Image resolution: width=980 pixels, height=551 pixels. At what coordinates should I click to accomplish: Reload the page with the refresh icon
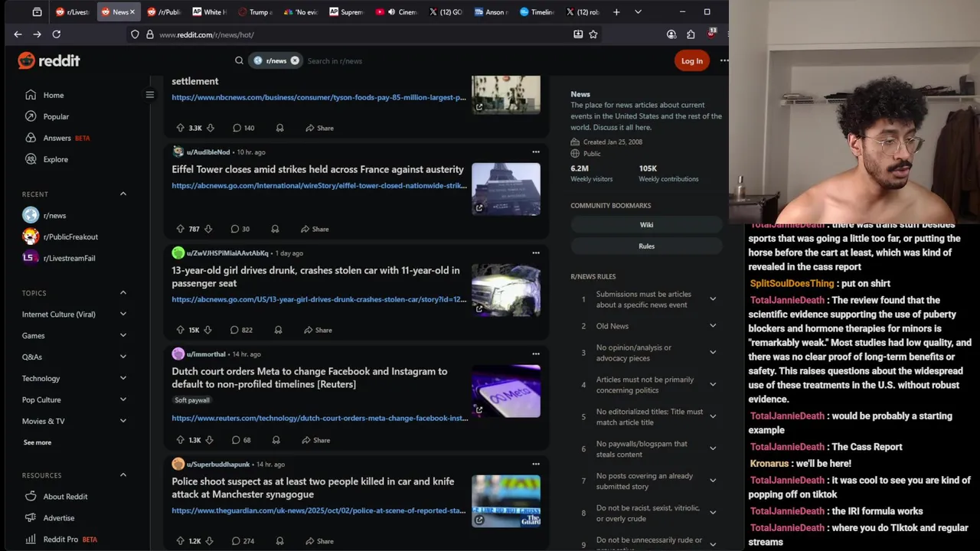(x=56, y=34)
